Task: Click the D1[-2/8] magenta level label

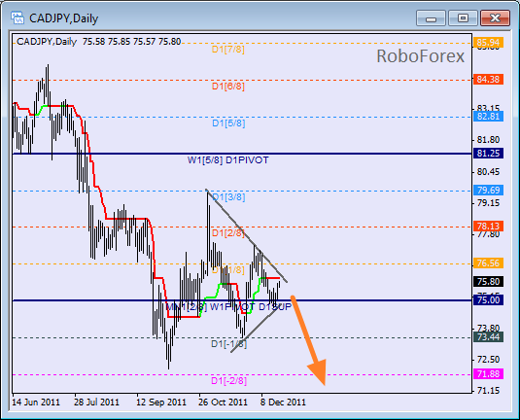Action: point(228,381)
